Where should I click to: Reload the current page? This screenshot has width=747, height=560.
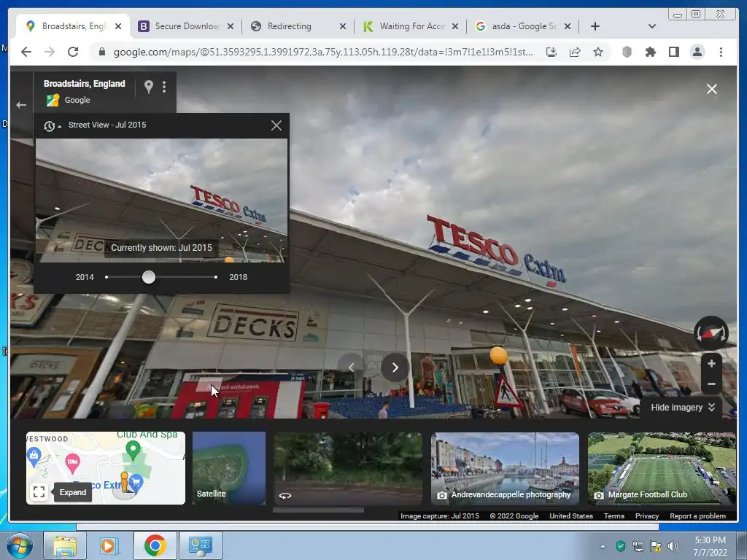point(73,52)
